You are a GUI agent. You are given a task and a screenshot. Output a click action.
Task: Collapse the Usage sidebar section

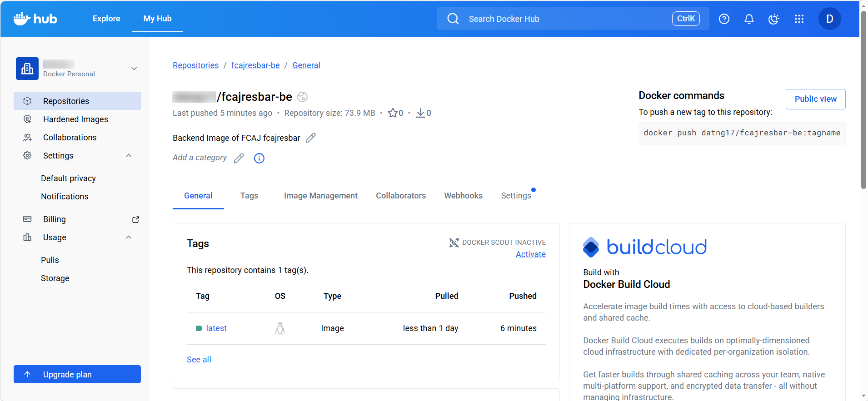pyautogui.click(x=129, y=237)
